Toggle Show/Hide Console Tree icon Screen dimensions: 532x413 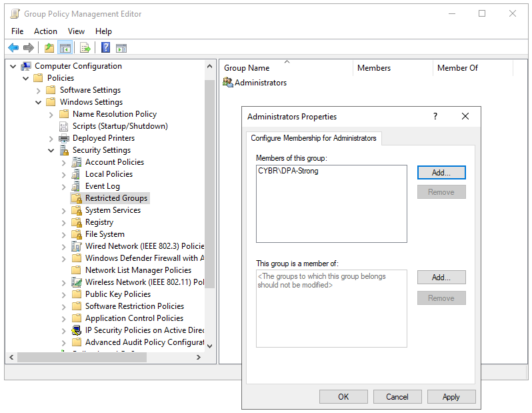65,47
